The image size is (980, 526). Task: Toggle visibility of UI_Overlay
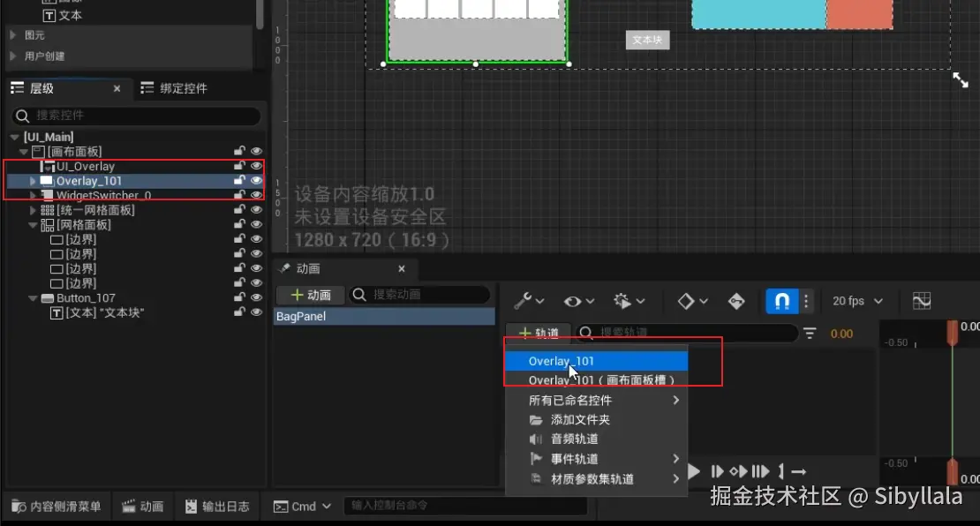[256, 166]
